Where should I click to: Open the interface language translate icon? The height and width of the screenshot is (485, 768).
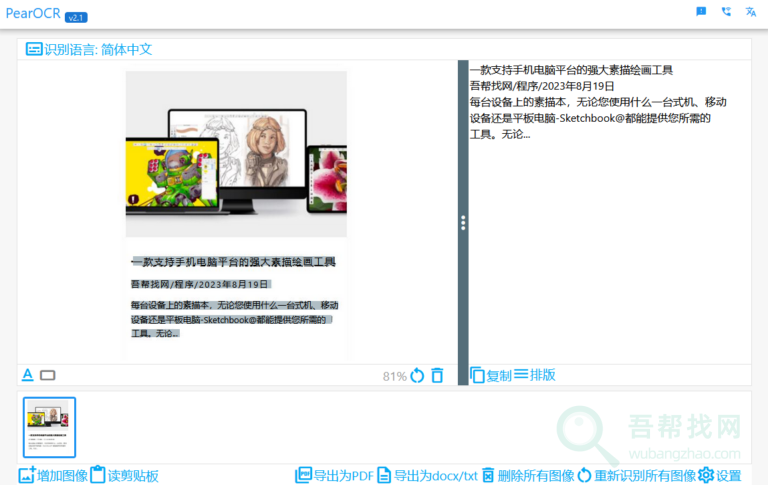pos(751,12)
